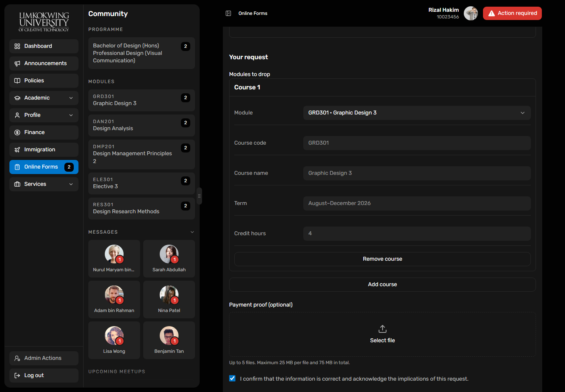Click the Remove course button

383,259
